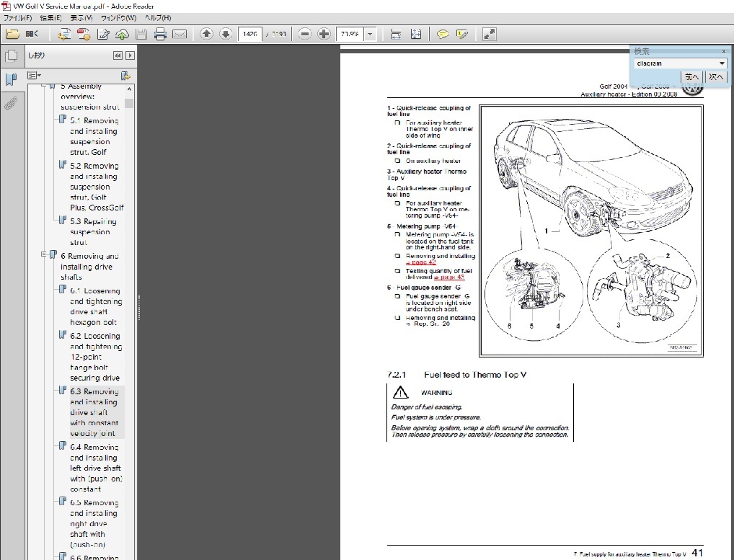Screen dimensions: 734x560
Task: Click the '3 - Auxiliary heater Thermo Top V' text
Action: coord(426,174)
